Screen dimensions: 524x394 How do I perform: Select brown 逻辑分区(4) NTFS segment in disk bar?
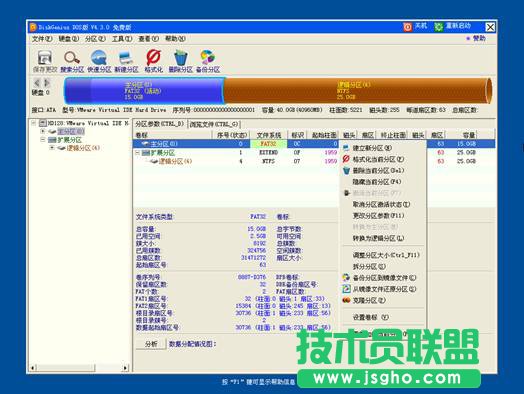pyautogui.click(x=357, y=90)
